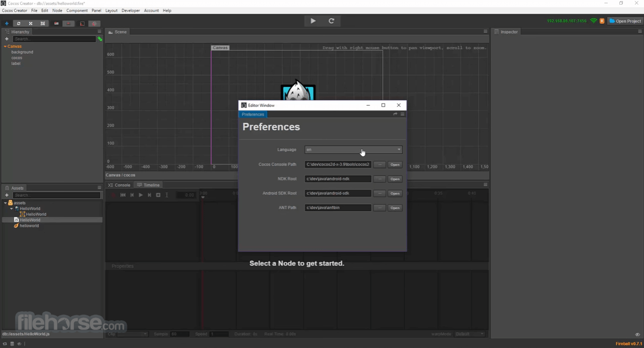Click the preview IP address 192.168.56.107:7456
Viewport: 644px width, 348px height.
tap(566, 21)
